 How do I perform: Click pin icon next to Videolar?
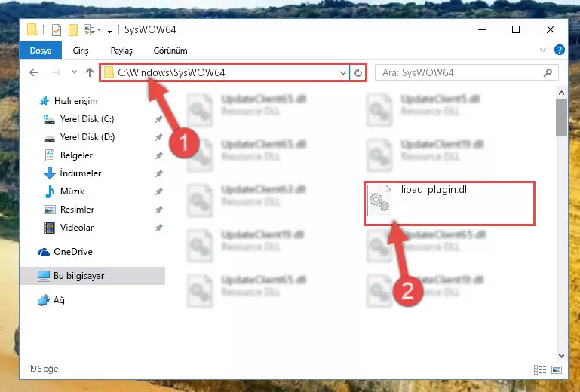(x=158, y=228)
